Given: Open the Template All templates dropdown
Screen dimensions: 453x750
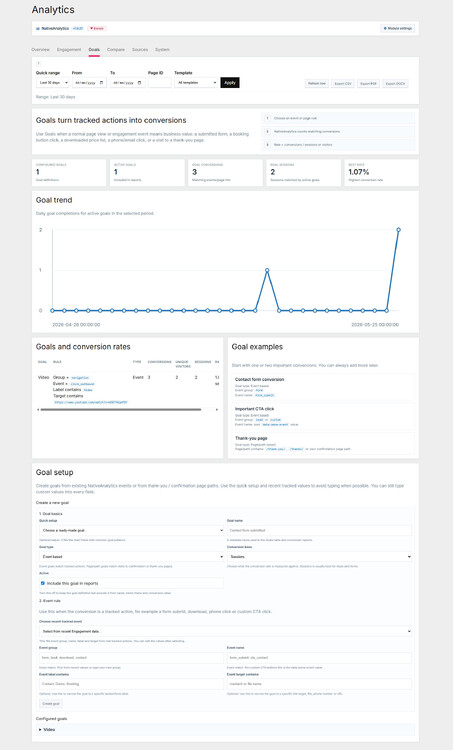Looking at the screenshot, I should coord(196,83).
